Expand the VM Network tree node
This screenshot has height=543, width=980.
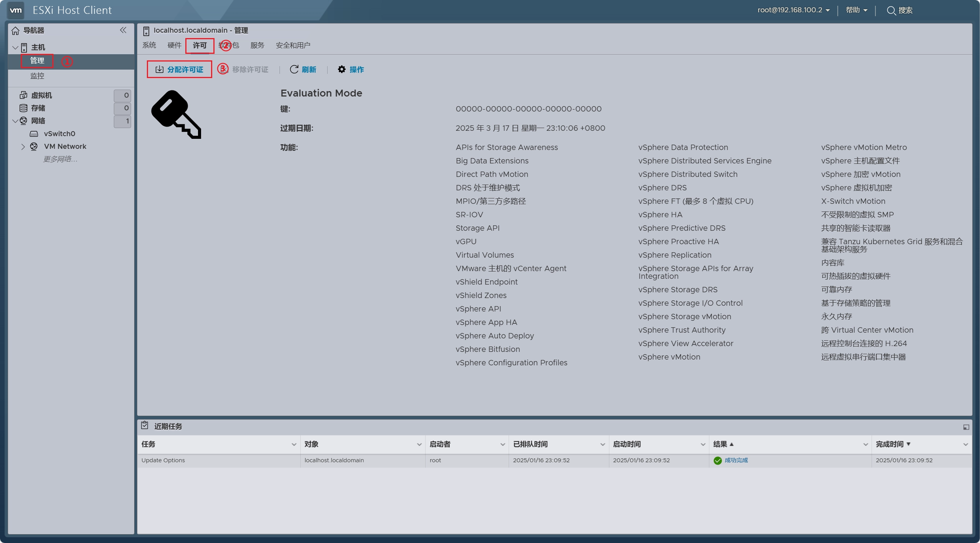[x=23, y=147]
